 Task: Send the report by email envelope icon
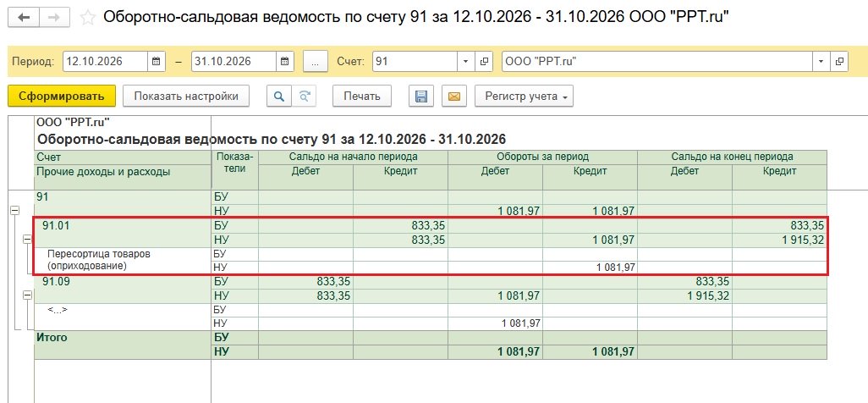click(x=454, y=96)
